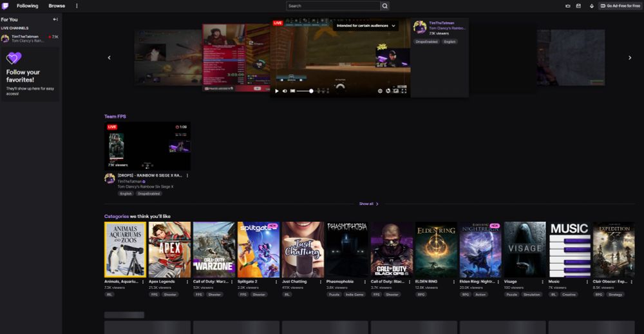
Task: Open the three-dot menu beside Browse
Action: click(77, 6)
